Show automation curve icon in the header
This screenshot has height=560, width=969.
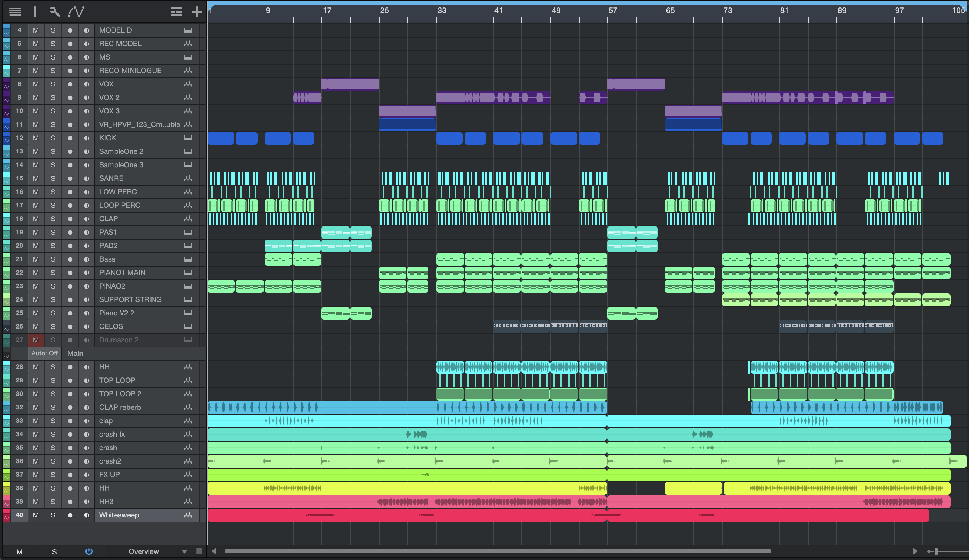tap(76, 12)
